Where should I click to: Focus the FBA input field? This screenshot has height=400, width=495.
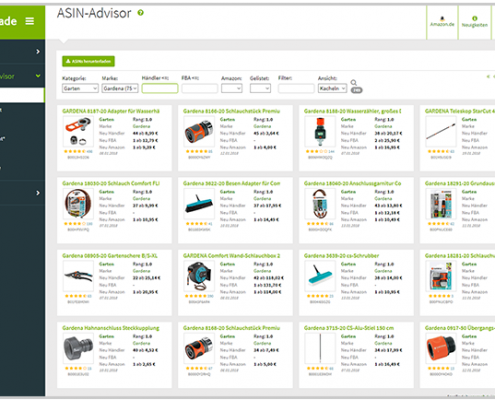[200, 88]
